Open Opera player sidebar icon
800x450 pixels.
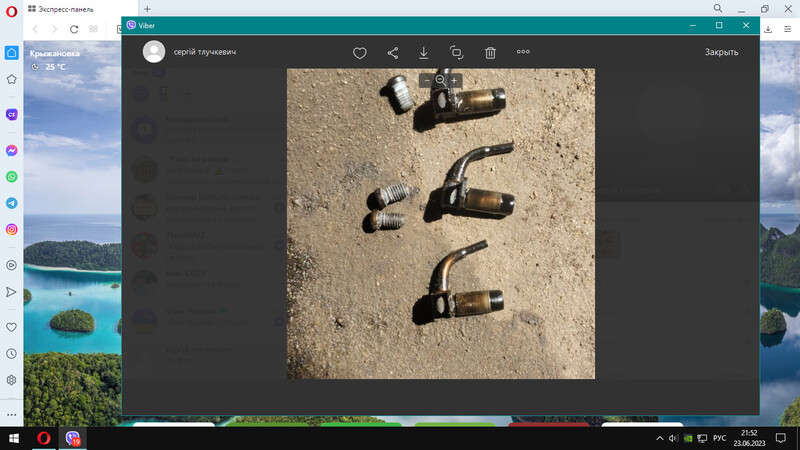[12, 265]
